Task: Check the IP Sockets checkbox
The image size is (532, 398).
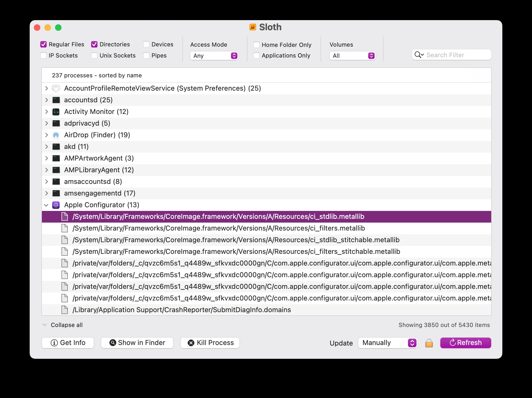Action: point(43,55)
